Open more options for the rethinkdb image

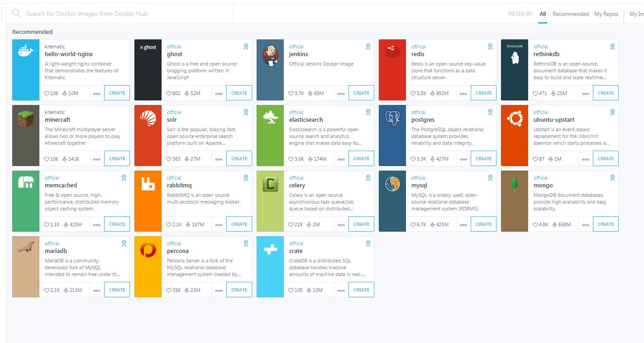pyautogui.click(x=586, y=94)
